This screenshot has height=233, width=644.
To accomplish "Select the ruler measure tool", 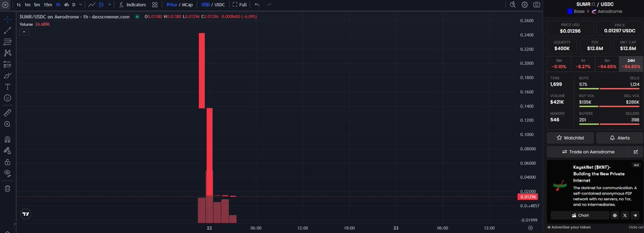I will [8, 112].
